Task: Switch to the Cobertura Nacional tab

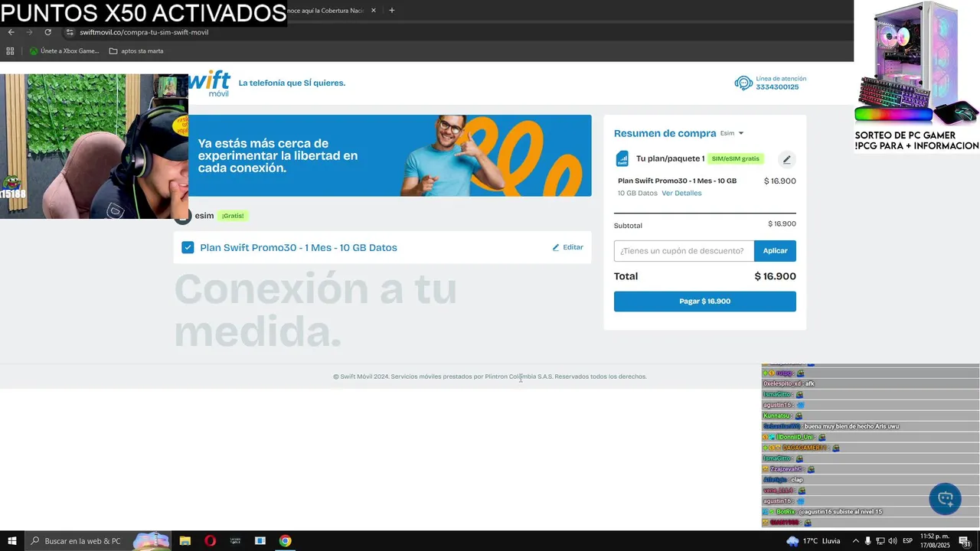Action: 325,11
